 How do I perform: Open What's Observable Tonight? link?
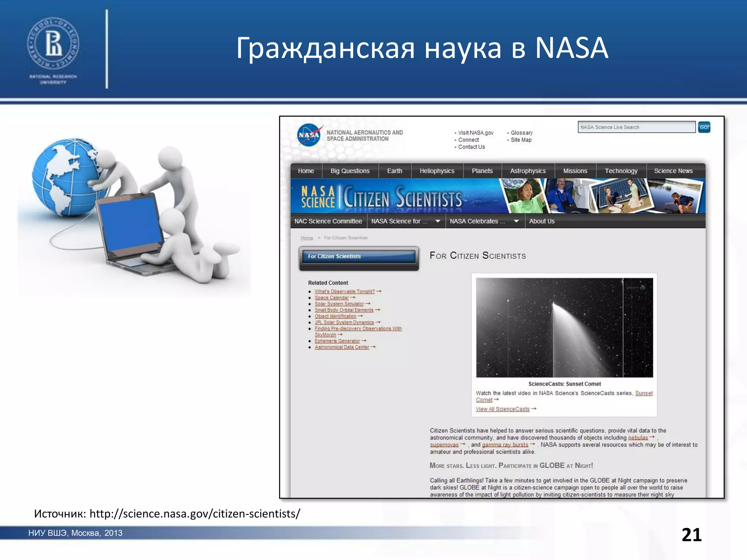pyautogui.click(x=345, y=292)
